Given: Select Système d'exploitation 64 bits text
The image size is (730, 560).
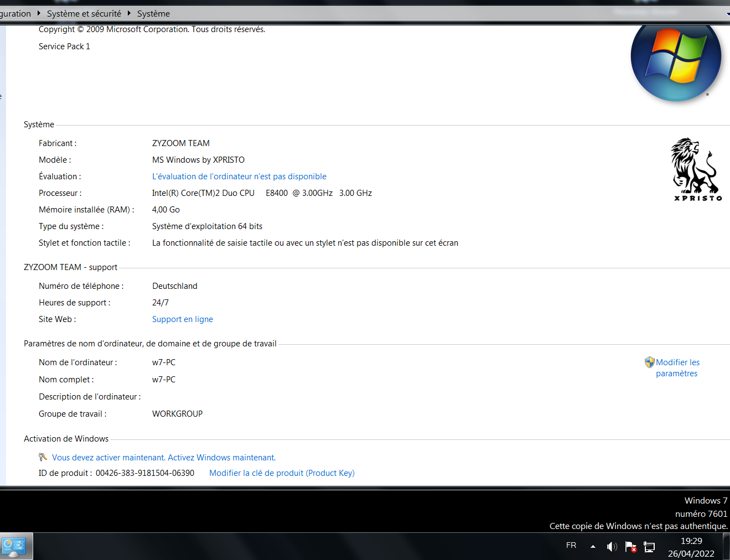Looking at the screenshot, I should 207,226.
